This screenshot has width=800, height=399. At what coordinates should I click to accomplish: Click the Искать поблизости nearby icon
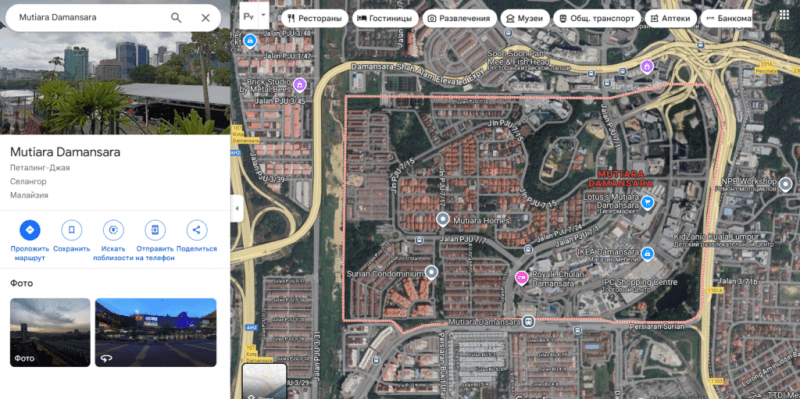[x=113, y=230]
